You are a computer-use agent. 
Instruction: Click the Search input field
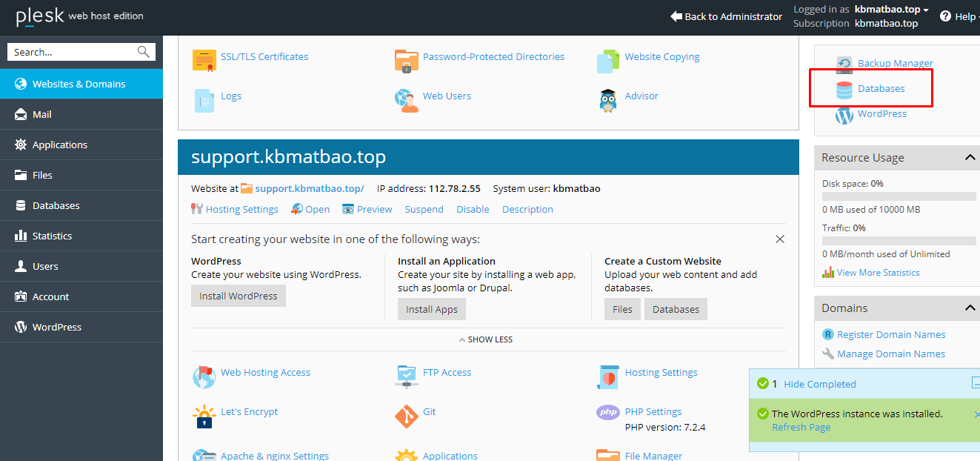click(73, 52)
